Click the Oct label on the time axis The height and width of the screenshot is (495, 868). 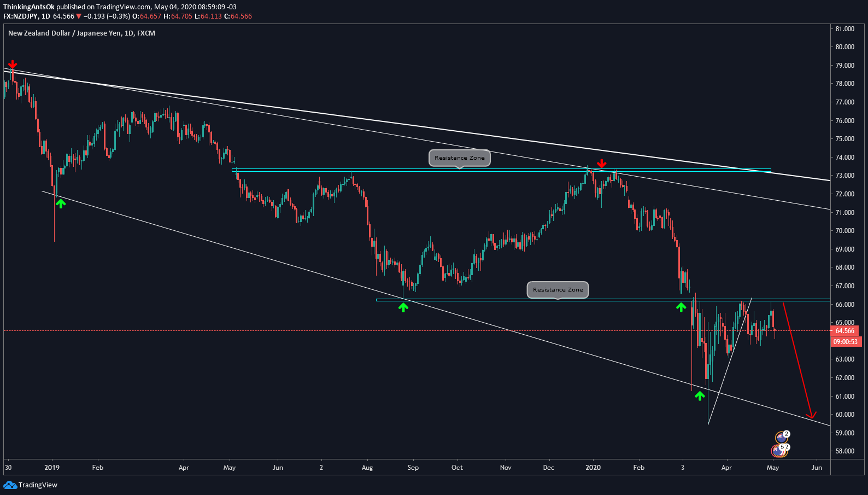[x=458, y=468]
